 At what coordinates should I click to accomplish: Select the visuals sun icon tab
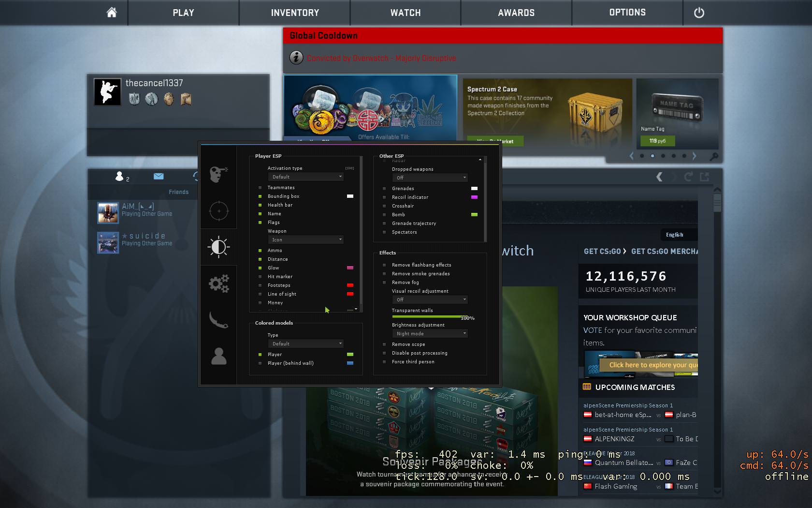pos(218,247)
